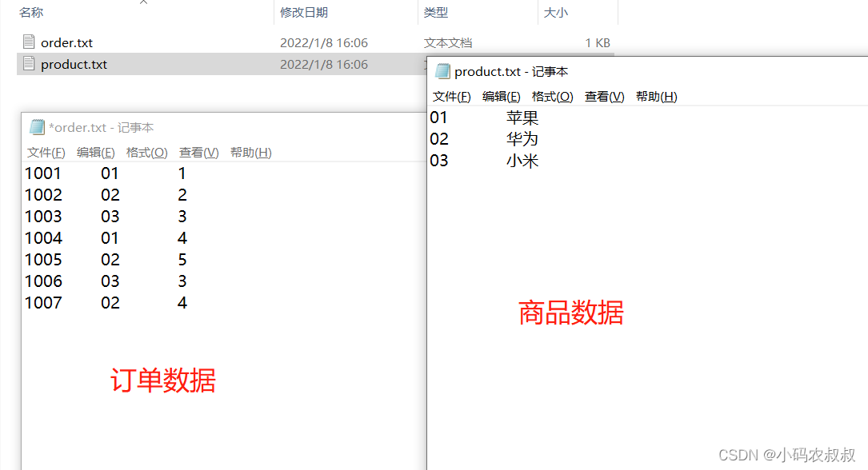Click the text document icon beside product.txt

tap(27, 64)
